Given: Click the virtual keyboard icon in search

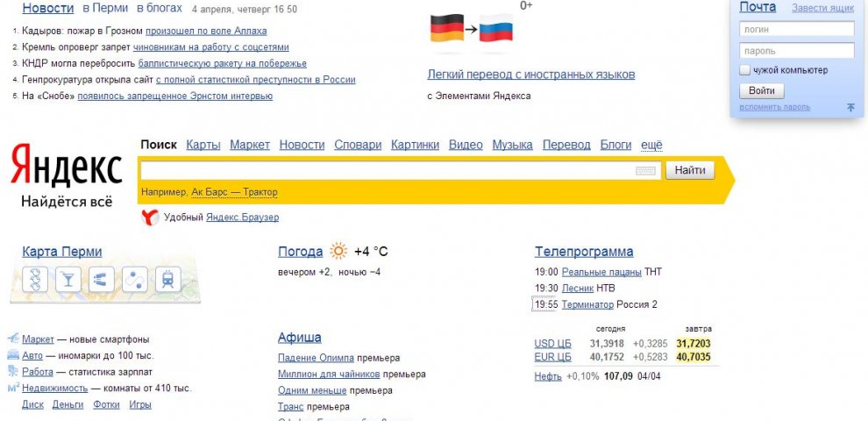Looking at the screenshot, I should tap(645, 171).
